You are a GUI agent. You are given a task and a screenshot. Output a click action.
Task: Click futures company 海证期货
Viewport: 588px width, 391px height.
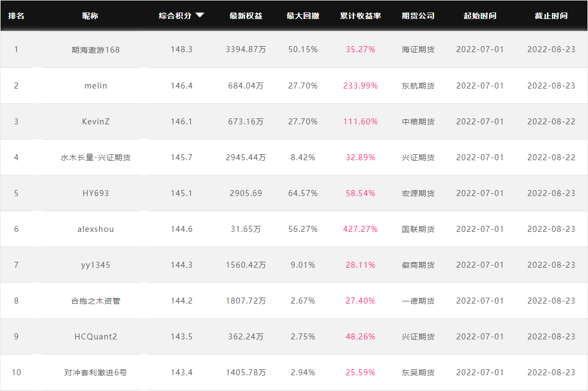point(418,49)
